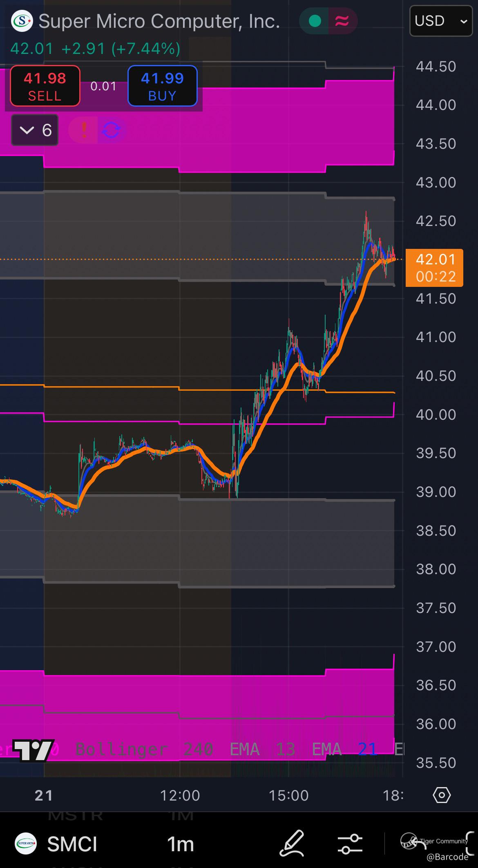Open the chart adjustments sliders icon
478x868 pixels.
pyautogui.click(x=350, y=844)
